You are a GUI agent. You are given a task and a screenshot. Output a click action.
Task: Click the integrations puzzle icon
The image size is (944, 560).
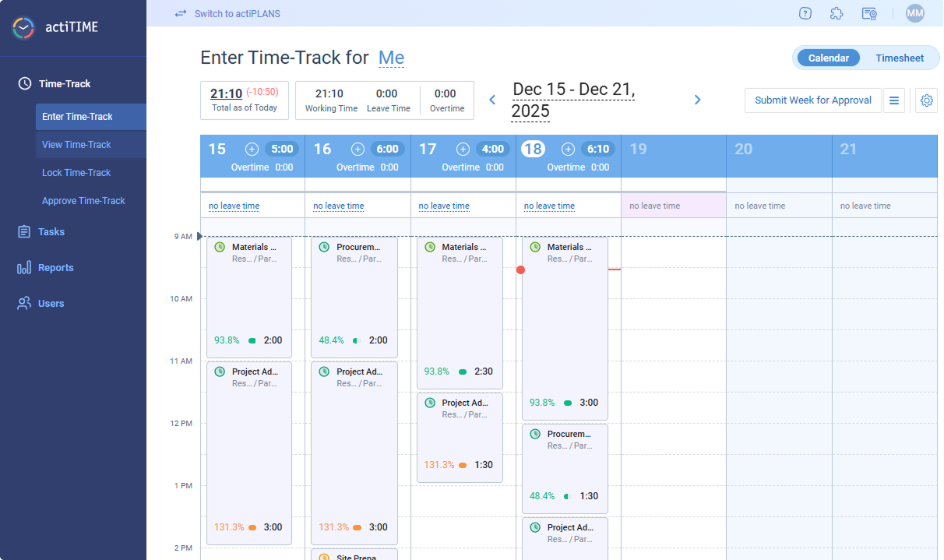tap(837, 13)
